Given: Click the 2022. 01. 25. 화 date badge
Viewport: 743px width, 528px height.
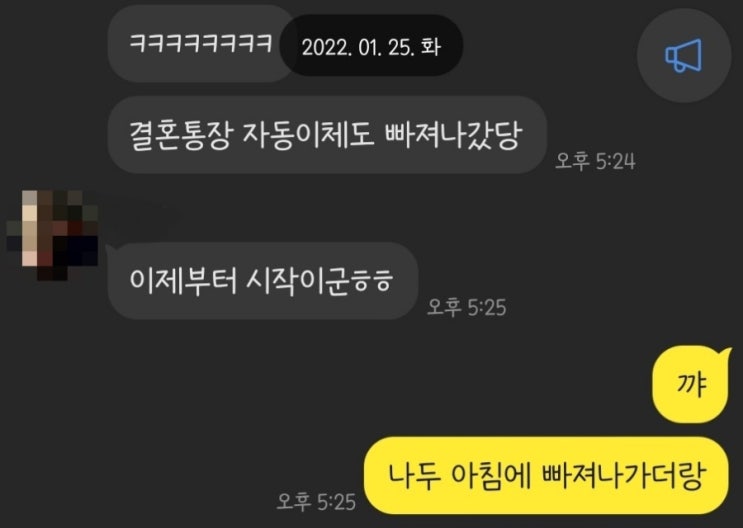Looking at the screenshot, I should coord(371,46).
